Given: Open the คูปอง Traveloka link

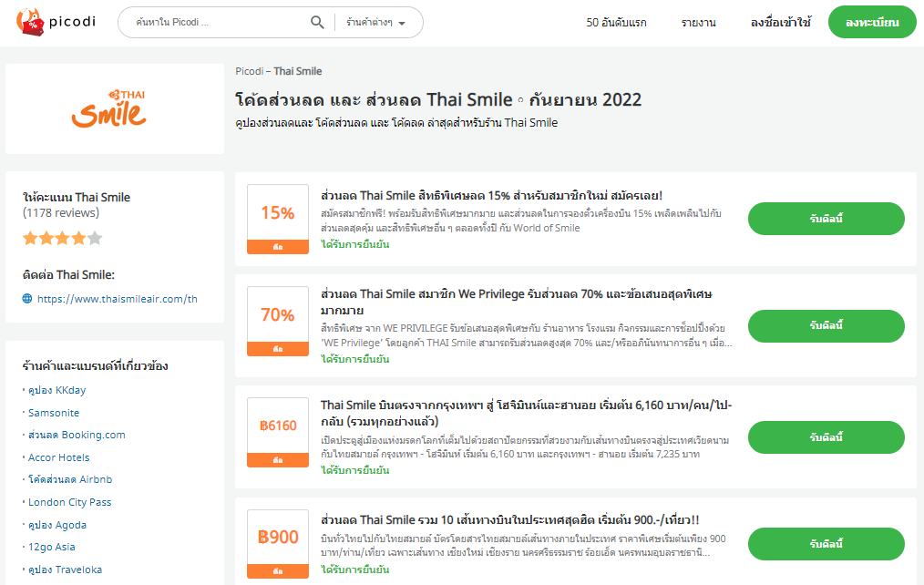Looking at the screenshot, I should 65,570.
